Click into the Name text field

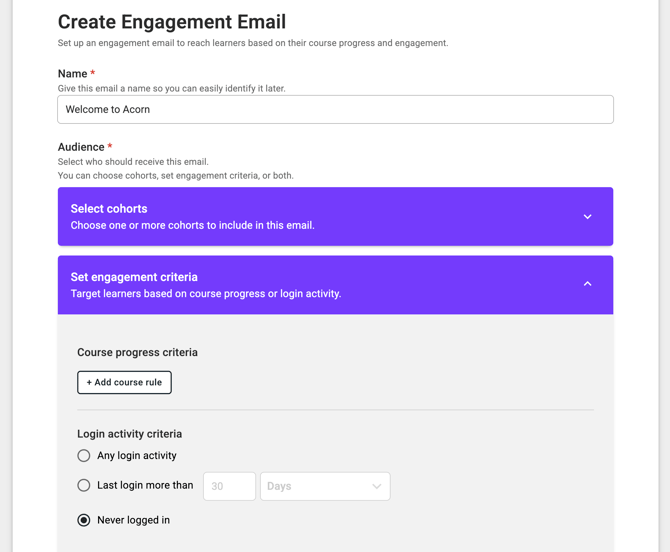tap(335, 110)
